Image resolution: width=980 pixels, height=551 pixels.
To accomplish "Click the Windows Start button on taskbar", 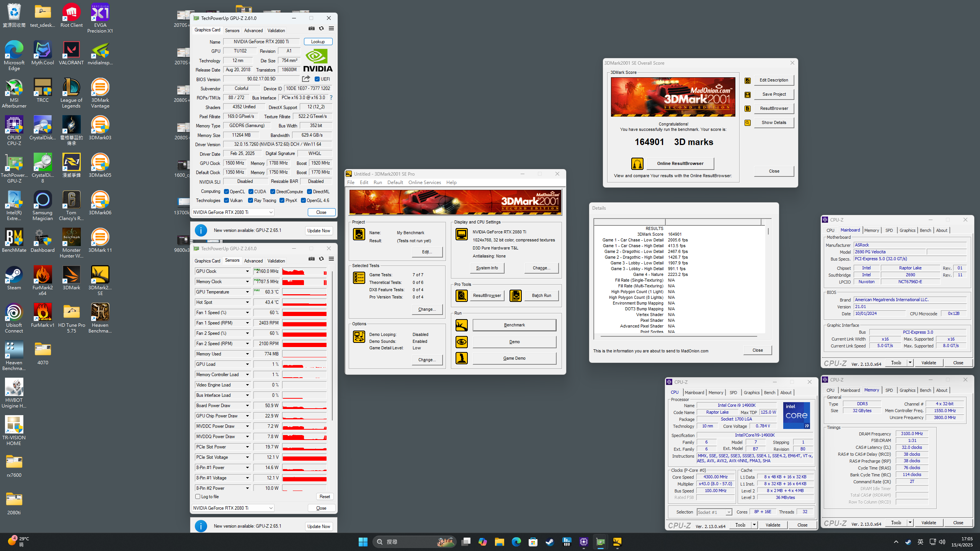I will pyautogui.click(x=363, y=542).
